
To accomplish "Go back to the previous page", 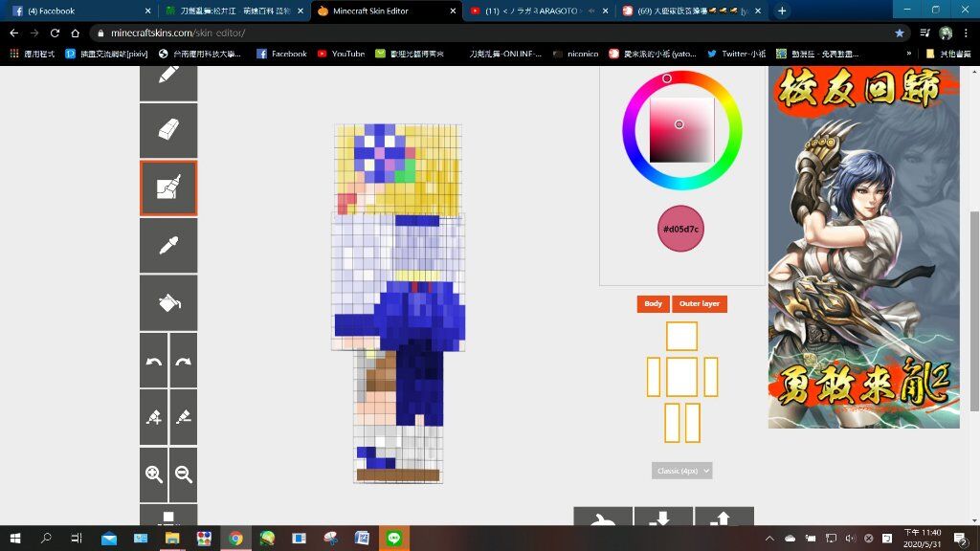I will (14, 33).
